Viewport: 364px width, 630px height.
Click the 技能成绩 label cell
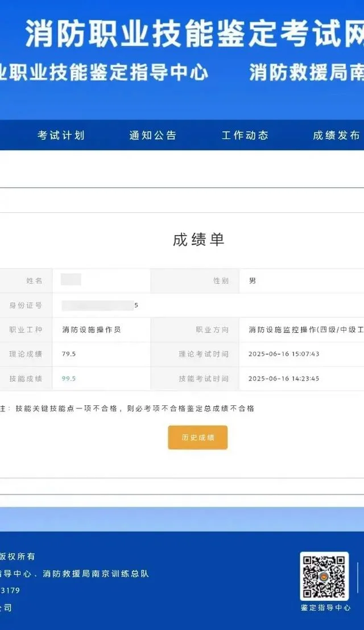point(26,378)
